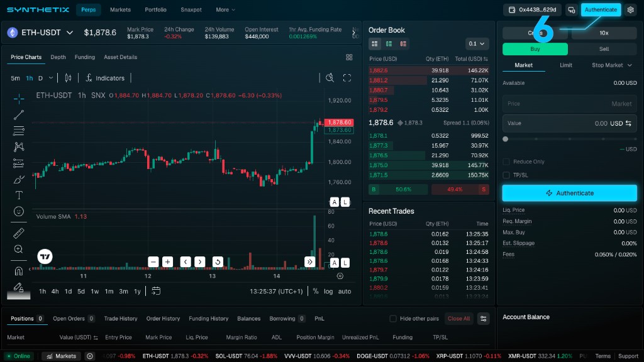644x362 pixels.
Task: Toggle lock all drawings icon
Action: (18, 287)
